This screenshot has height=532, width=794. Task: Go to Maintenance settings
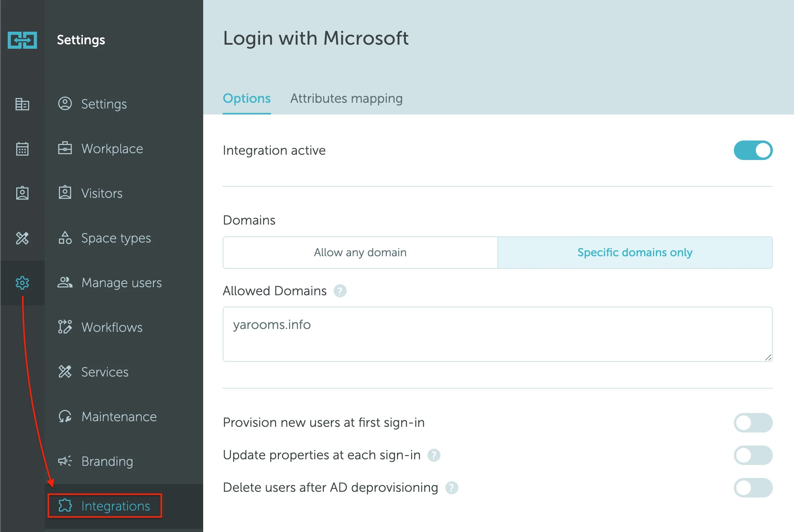(124, 417)
